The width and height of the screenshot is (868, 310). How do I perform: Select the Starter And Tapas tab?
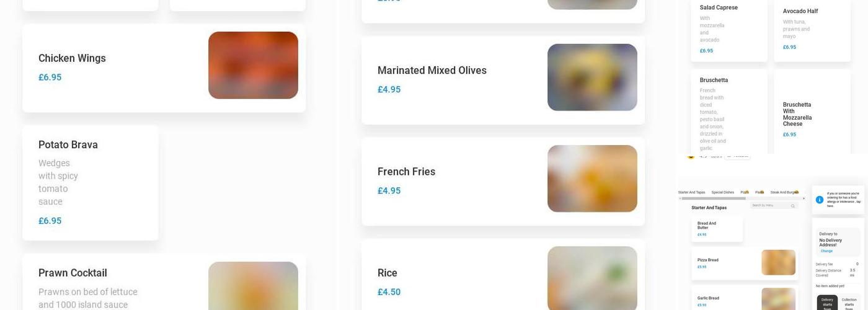tap(691, 192)
